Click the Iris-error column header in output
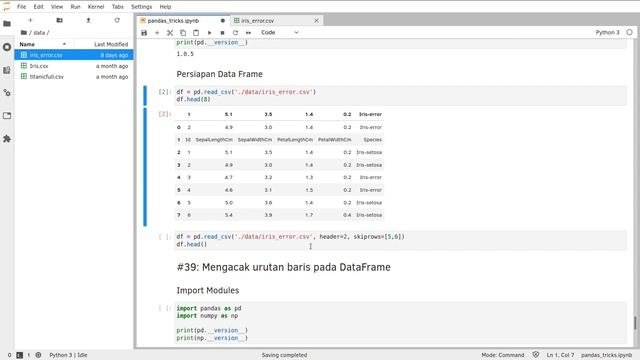This screenshot has width=640, height=360. click(x=370, y=115)
